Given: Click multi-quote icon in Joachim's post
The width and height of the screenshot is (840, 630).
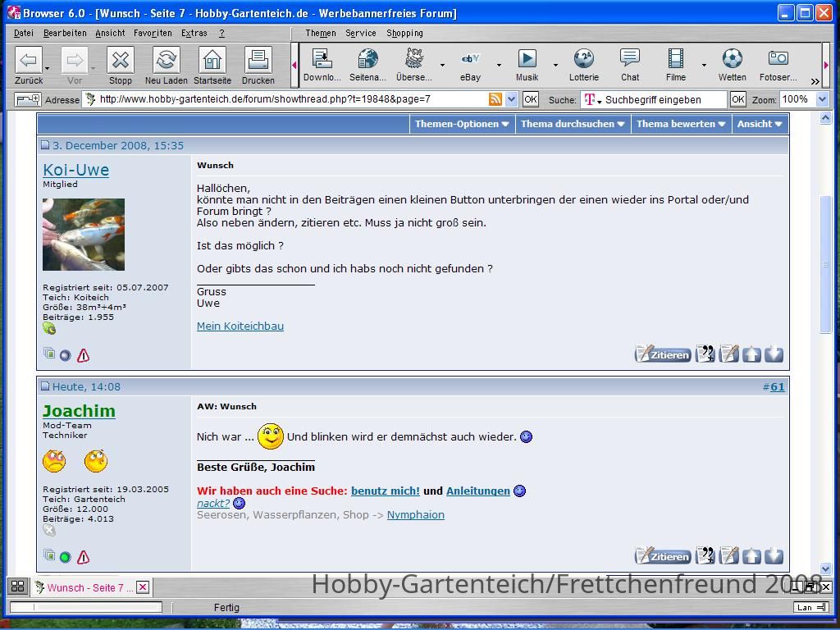Looking at the screenshot, I should (x=705, y=556).
